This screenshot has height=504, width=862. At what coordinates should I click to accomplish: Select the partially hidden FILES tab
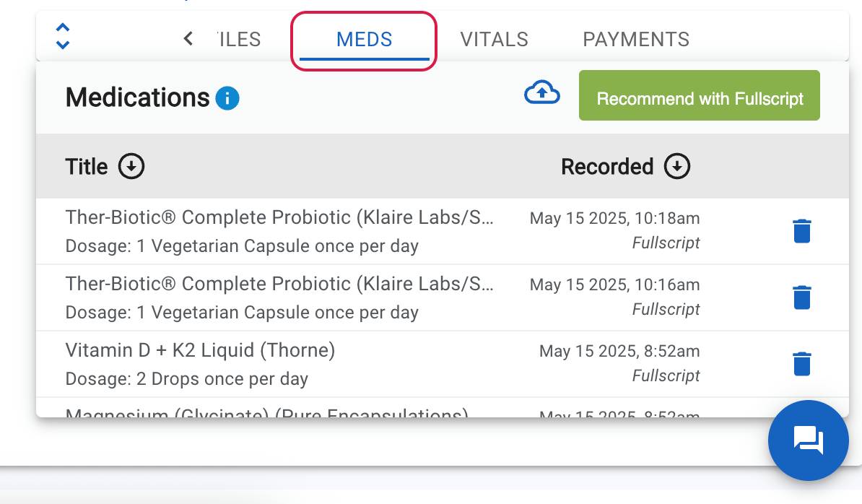pyautogui.click(x=238, y=39)
